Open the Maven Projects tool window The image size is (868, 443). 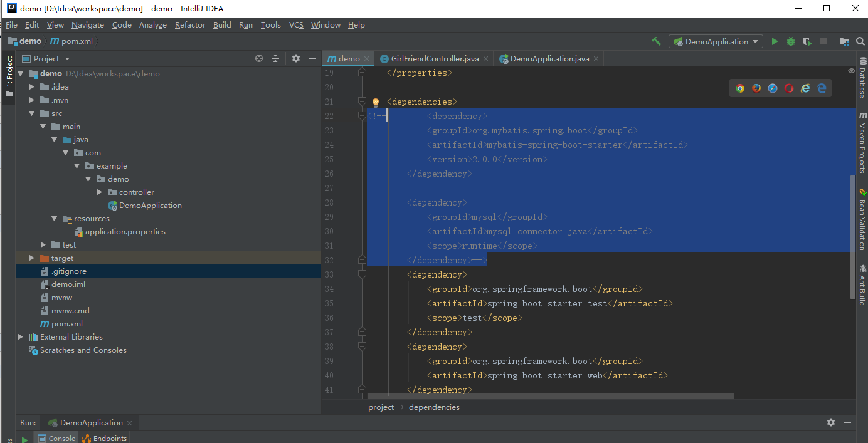tap(862, 143)
